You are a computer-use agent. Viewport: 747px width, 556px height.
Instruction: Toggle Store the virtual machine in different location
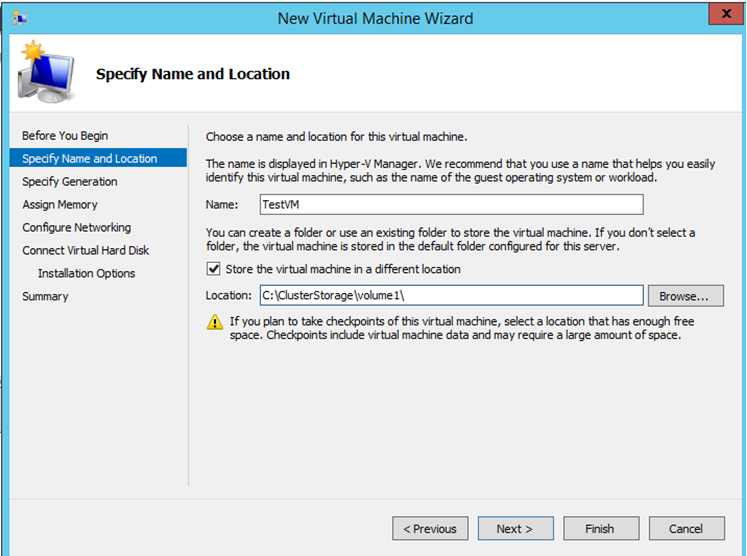point(213,269)
